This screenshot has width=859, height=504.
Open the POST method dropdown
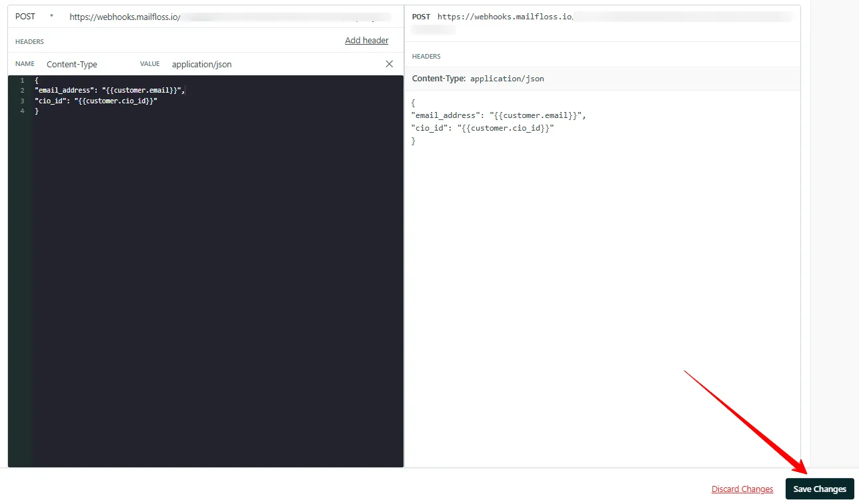click(35, 17)
